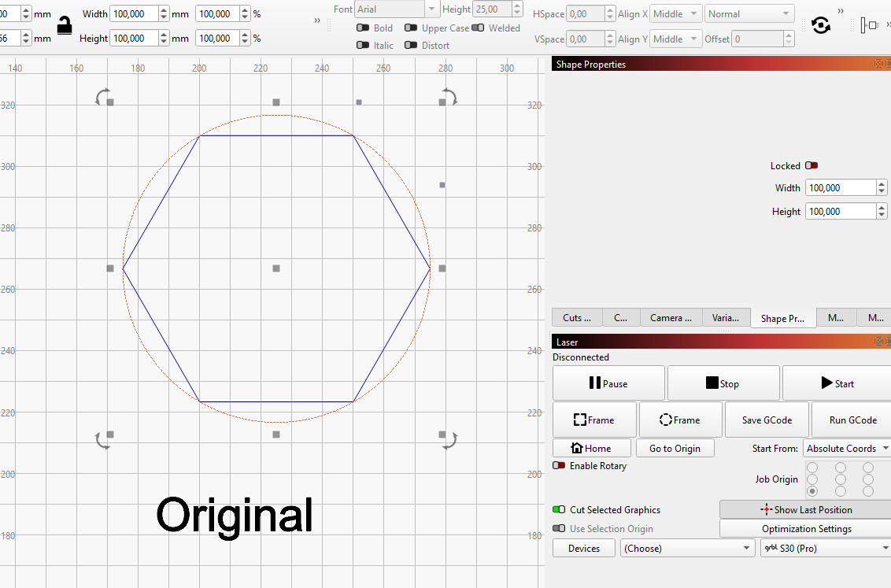The image size is (891, 588).
Task: Open the Varia... (Variable Text) tab
Action: [726, 316]
